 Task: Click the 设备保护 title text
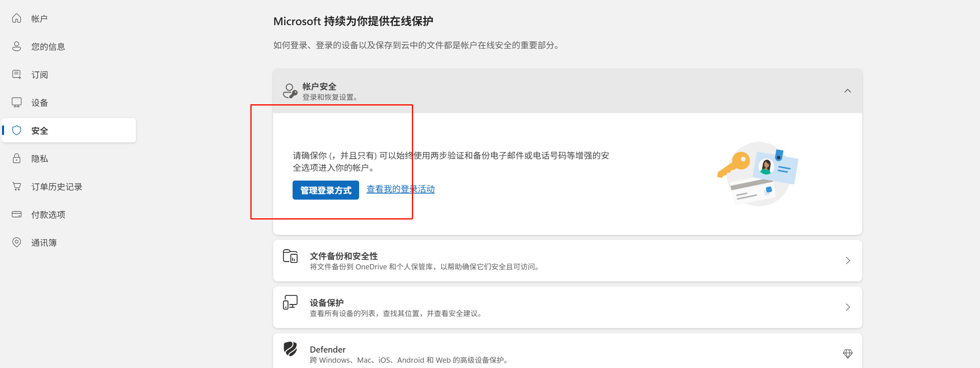pos(327,303)
